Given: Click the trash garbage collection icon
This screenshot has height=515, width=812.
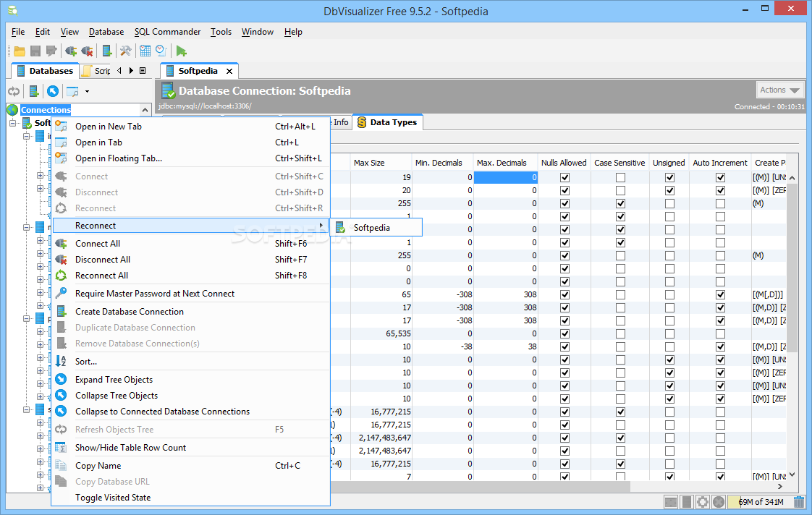Looking at the screenshot, I should 799,501.
